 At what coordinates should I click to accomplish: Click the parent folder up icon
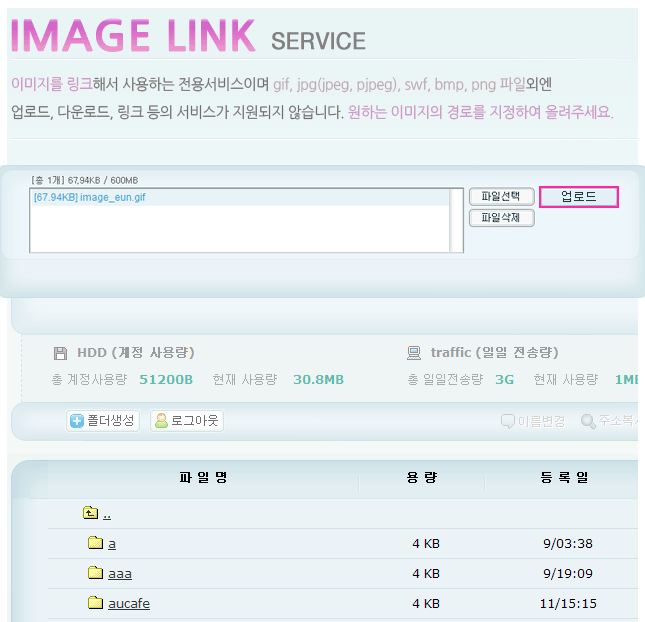90,513
